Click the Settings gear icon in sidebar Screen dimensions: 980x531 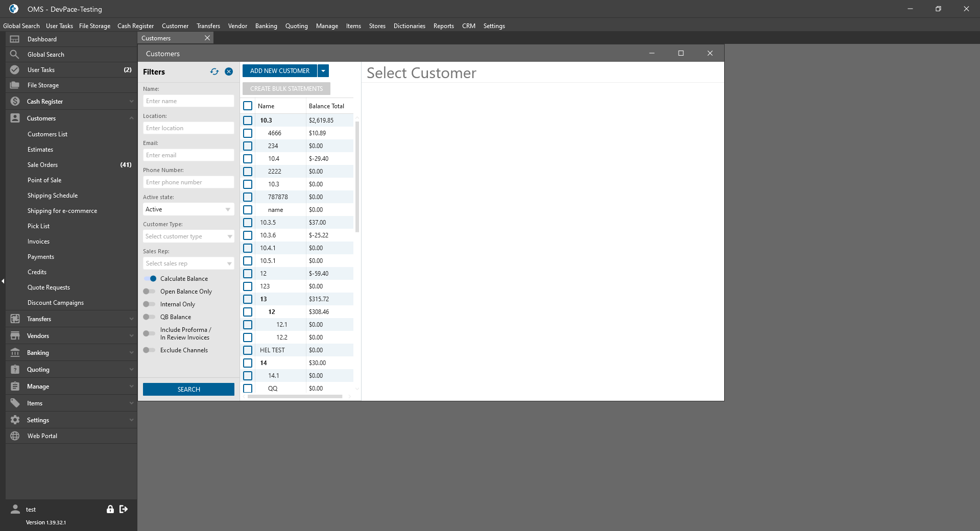point(15,420)
